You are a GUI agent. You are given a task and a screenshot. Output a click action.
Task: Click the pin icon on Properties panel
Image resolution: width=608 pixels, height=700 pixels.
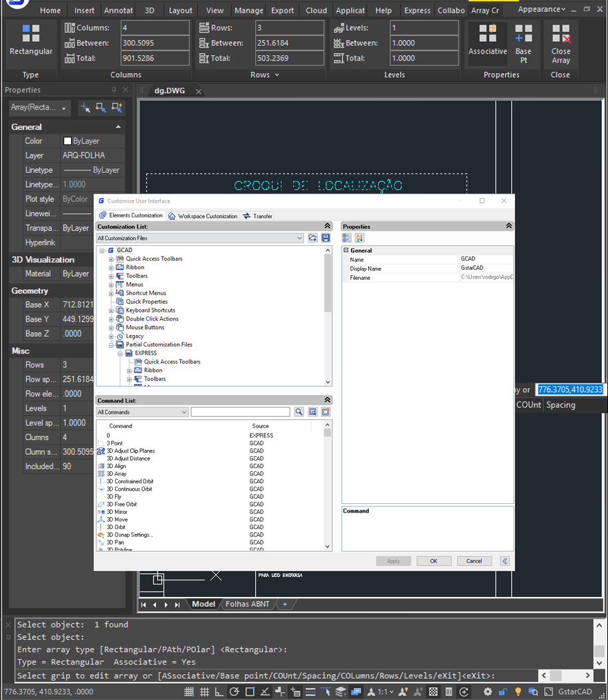114,90
